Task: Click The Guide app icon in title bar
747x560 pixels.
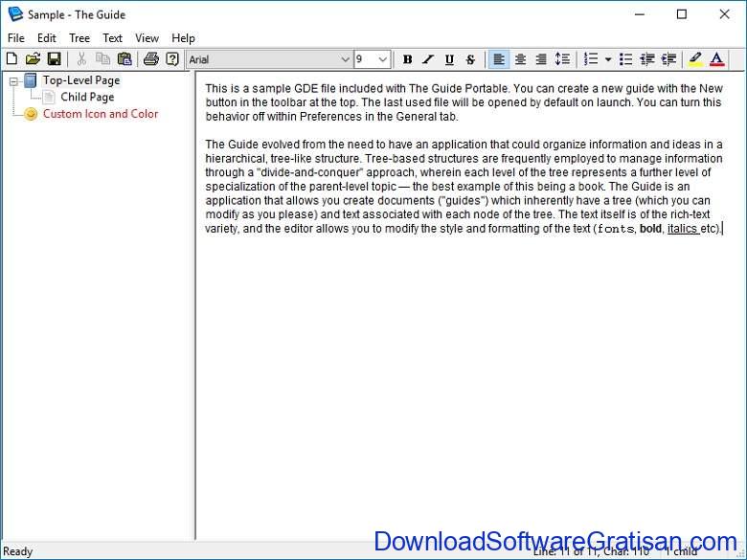Action: [x=15, y=13]
